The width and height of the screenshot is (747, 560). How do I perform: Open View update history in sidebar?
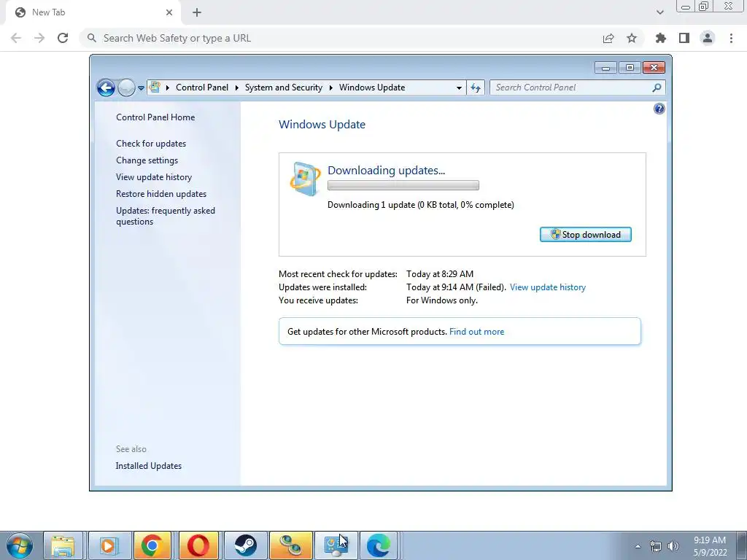point(154,176)
